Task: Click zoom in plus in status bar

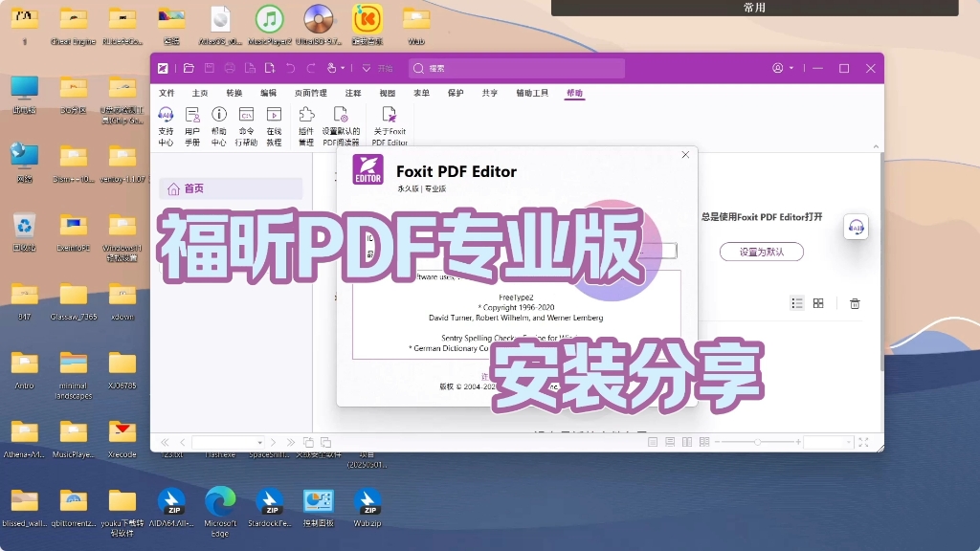Action: click(x=798, y=442)
